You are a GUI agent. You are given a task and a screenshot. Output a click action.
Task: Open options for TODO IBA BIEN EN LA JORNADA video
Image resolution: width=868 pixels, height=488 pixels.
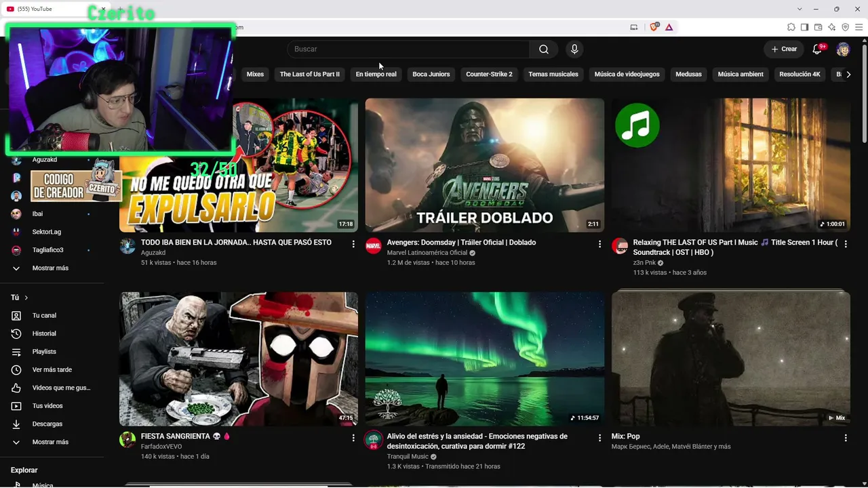[x=353, y=243]
